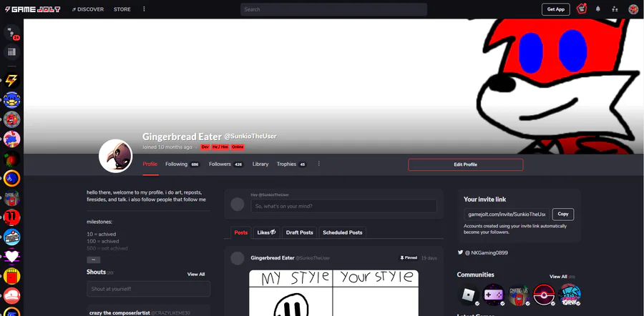644x316 pixels.
Task: Open the red pentagon quests icon
Action: click(x=581, y=9)
